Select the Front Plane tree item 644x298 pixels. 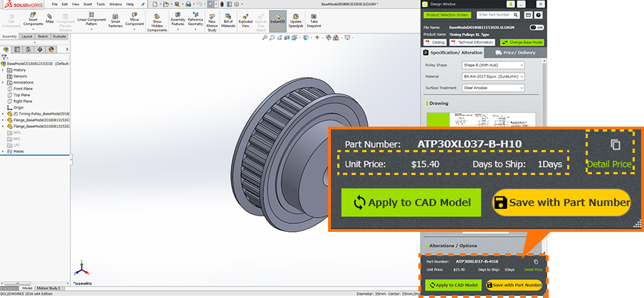pyautogui.click(x=20, y=89)
